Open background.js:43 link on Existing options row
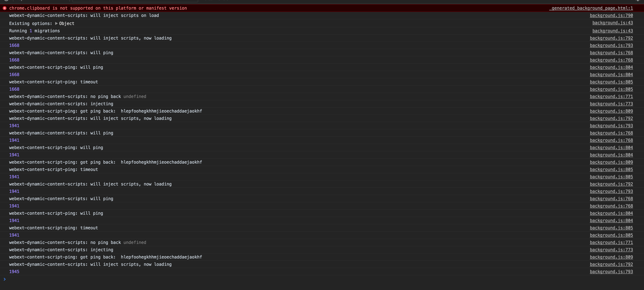The width and height of the screenshot is (644, 290). (x=613, y=23)
